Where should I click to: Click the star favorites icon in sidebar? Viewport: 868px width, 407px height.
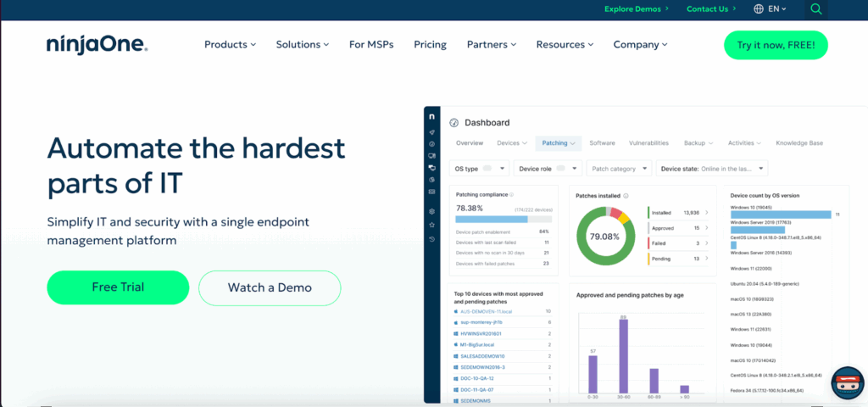[x=432, y=225]
